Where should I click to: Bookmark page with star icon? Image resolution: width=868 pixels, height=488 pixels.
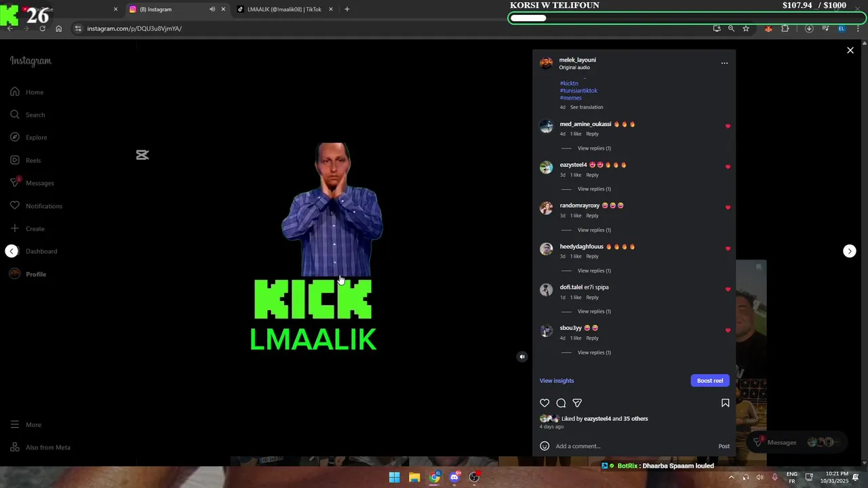coord(746,28)
